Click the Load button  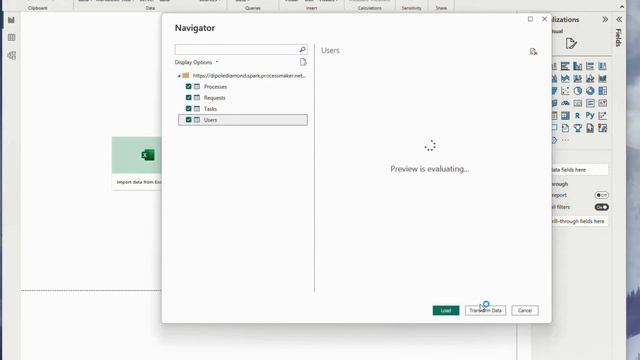coord(446,310)
